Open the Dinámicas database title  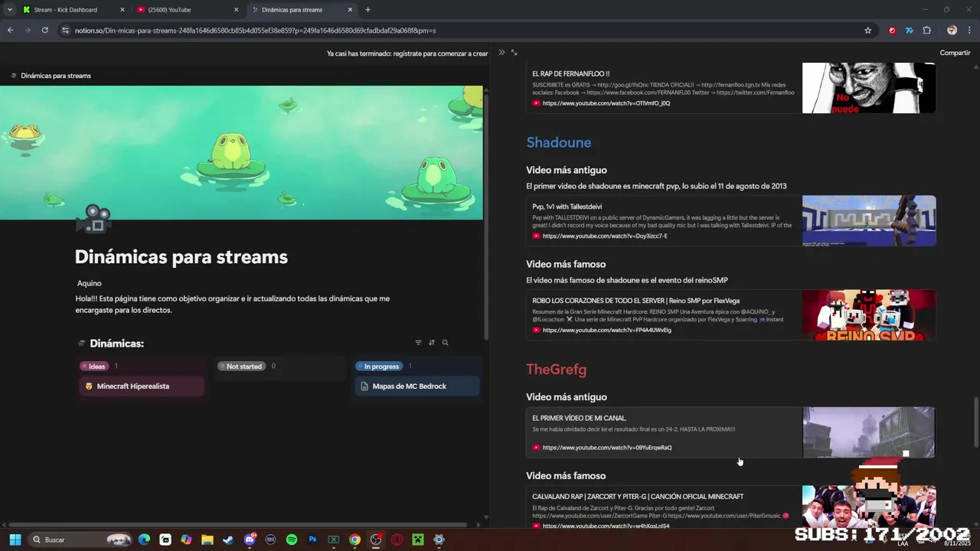[x=116, y=344]
